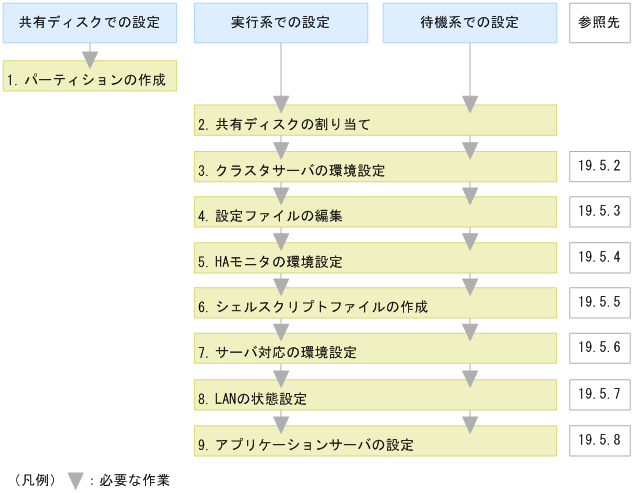Screen dimensions: 633x493
Task: Click the gray legend arrow icon
Action: pos(75,480)
